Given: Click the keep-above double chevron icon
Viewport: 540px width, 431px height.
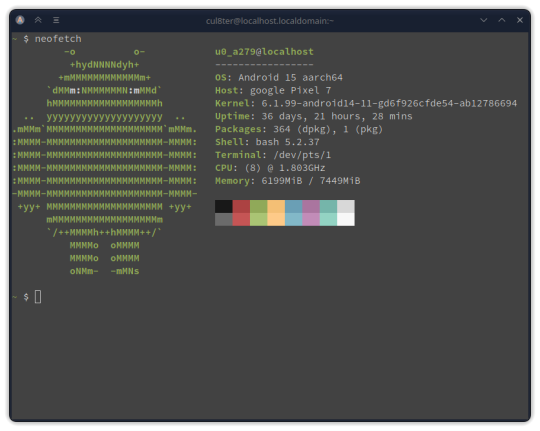Looking at the screenshot, I should tap(38, 20).
